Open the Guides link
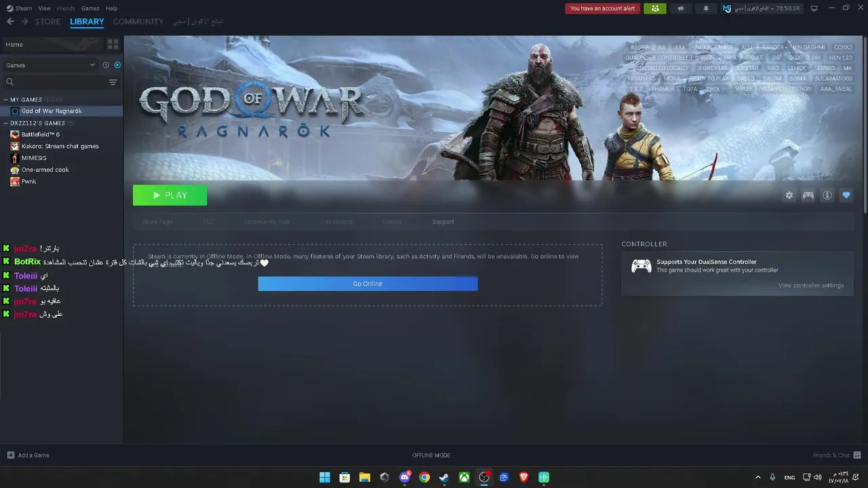This screenshot has width=868, height=488. [x=392, y=222]
